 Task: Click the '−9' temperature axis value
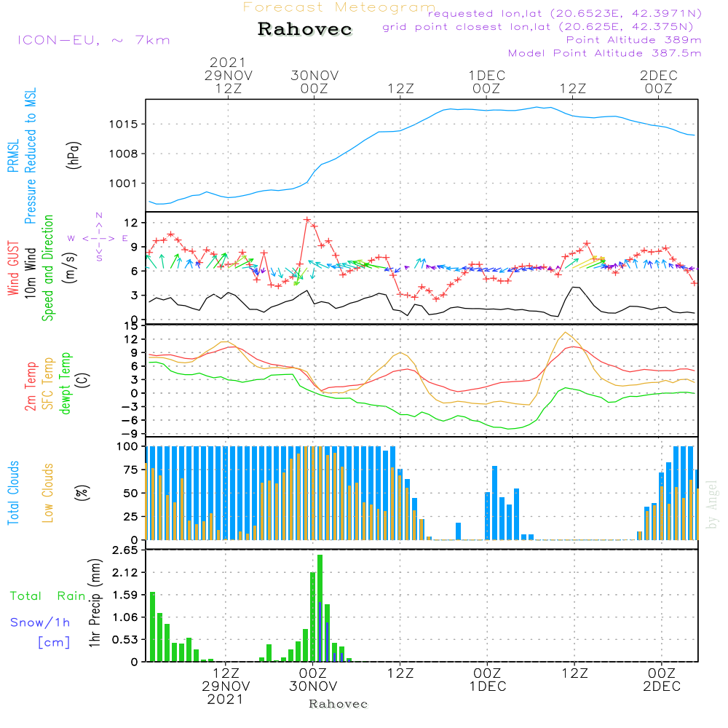click(x=128, y=434)
